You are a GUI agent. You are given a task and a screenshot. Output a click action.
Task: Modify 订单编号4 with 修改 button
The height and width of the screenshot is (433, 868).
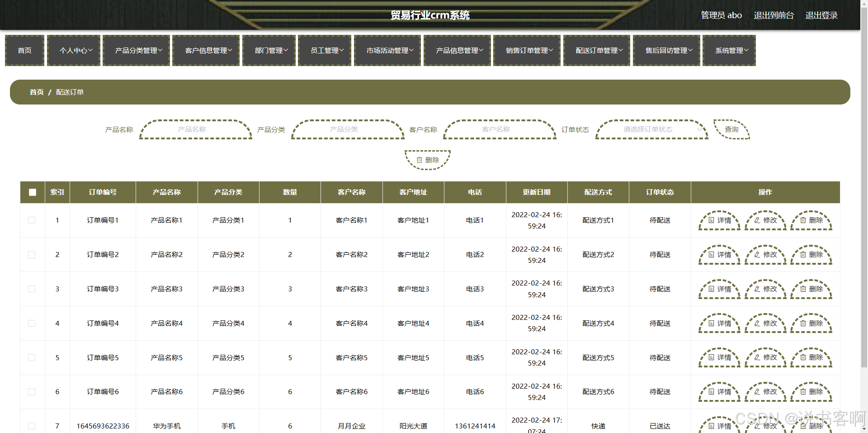click(x=765, y=324)
